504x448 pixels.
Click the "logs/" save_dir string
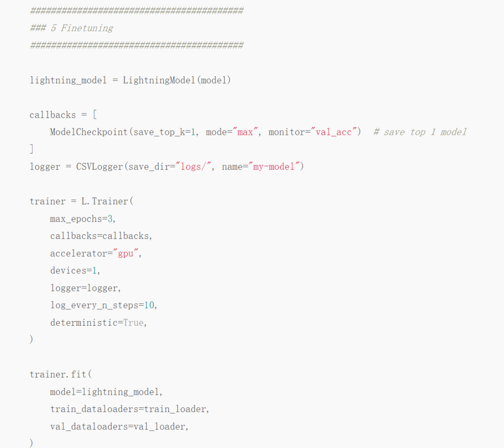pos(190,167)
